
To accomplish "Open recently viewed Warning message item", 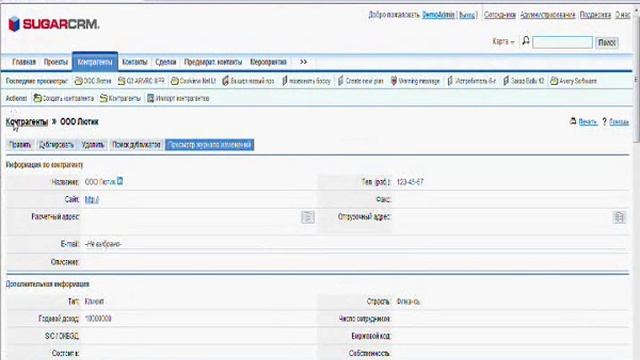I will (x=415, y=81).
